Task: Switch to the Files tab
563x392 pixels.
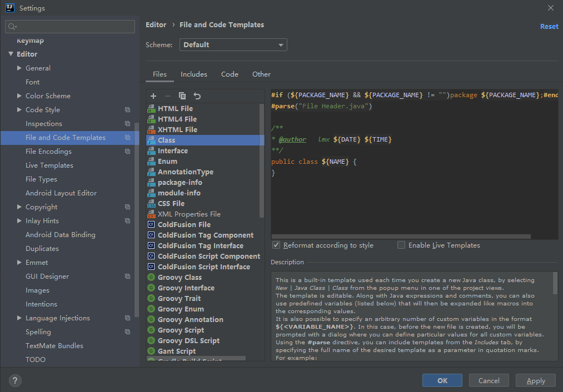Action: [160, 74]
